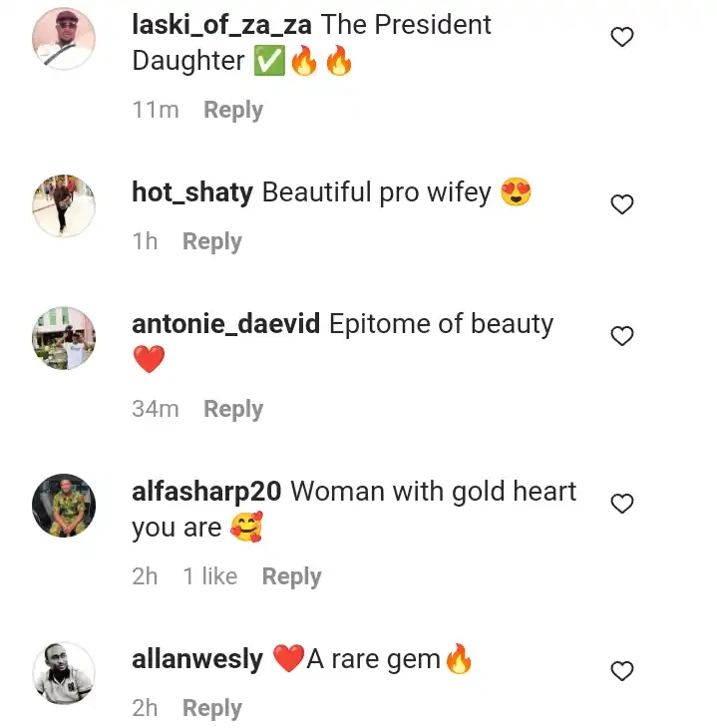Open hot_shaty's profile avatar
Image resolution: width=717 pixels, height=728 pixels.
coord(64,205)
